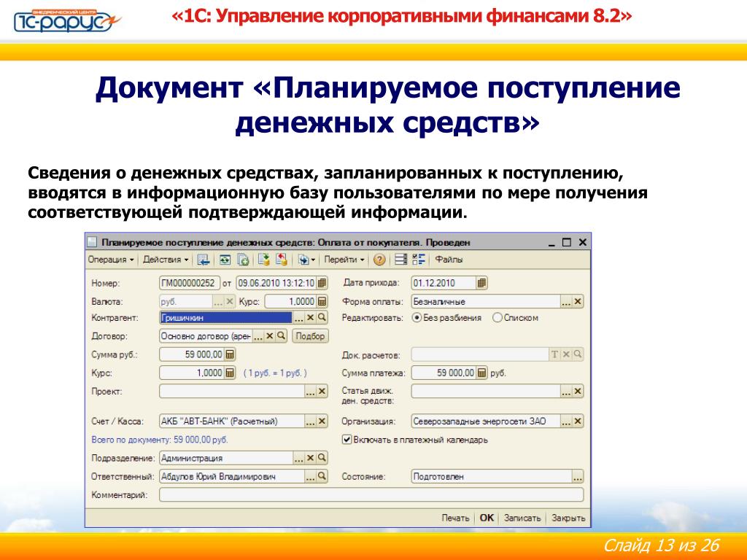This screenshot has height=560, width=747.
Task: Open calculator next to top Курс field
Action: [322, 301]
